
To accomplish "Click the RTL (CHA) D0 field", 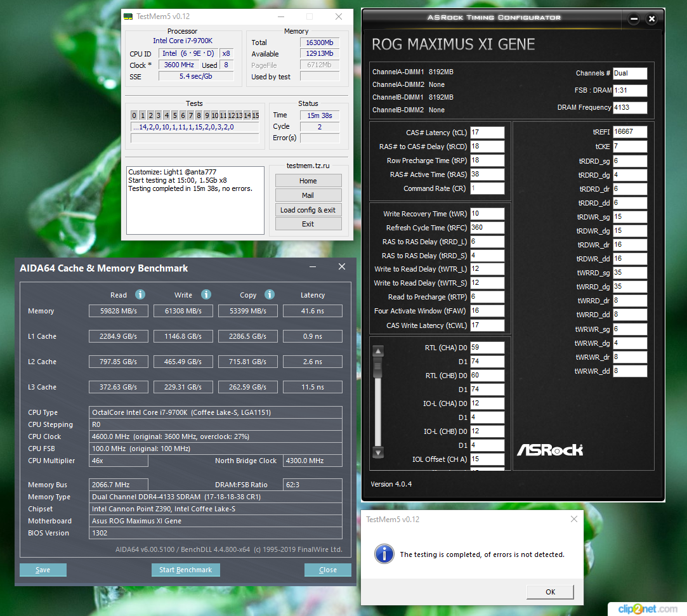I will [487, 348].
